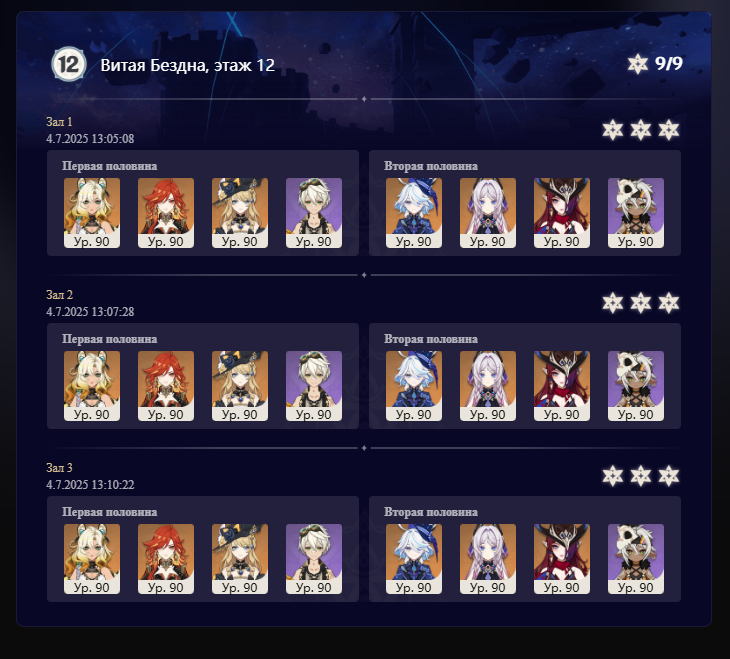This screenshot has height=659, width=730.
Task: Click the first star of Зал 1 rating
Action: pyautogui.click(x=613, y=130)
